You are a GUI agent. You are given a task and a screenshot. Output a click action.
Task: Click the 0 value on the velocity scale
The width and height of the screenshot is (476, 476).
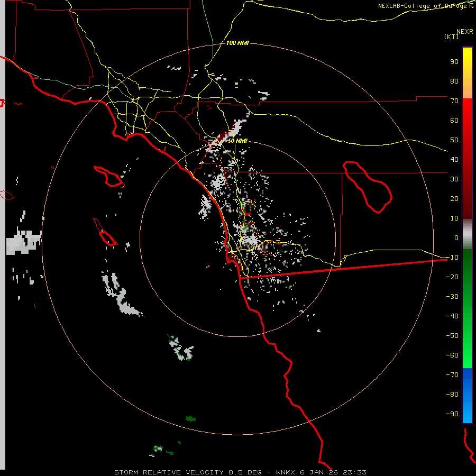(456, 237)
